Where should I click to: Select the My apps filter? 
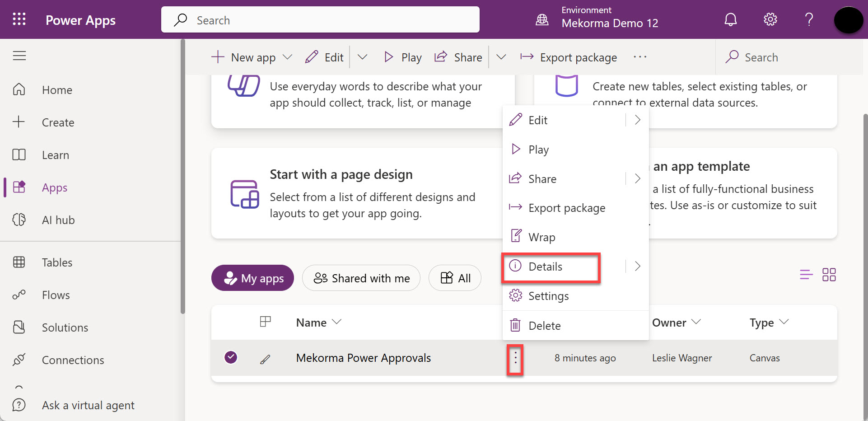tap(252, 278)
